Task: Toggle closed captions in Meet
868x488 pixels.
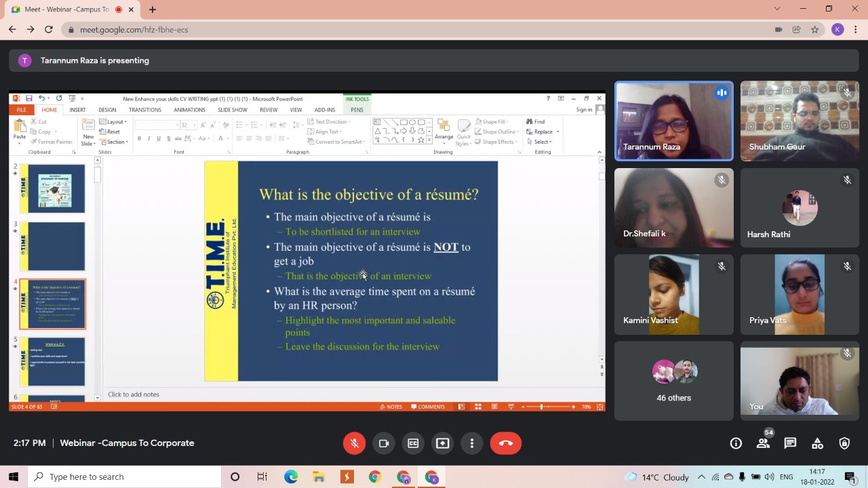Action: [413, 443]
